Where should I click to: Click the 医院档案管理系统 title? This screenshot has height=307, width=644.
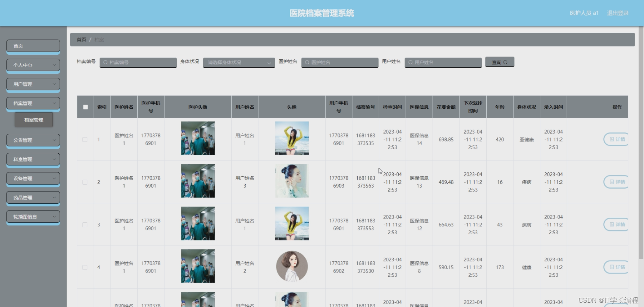click(322, 13)
